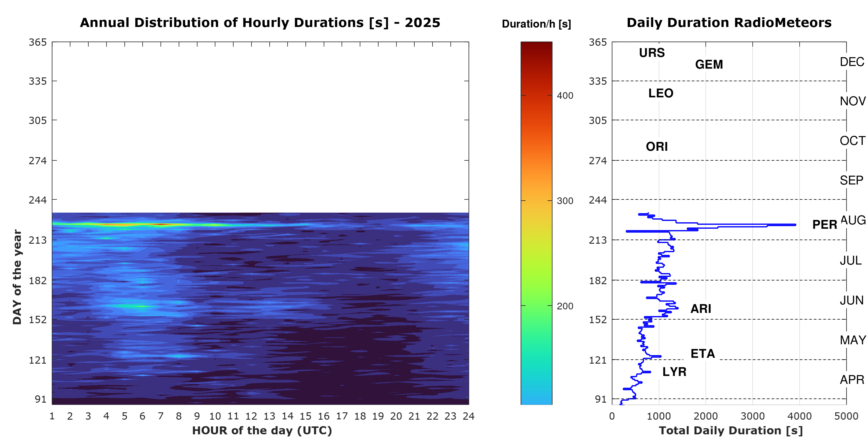The image size is (868, 444).
Task: Click the URS shower label
Action: (652, 52)
